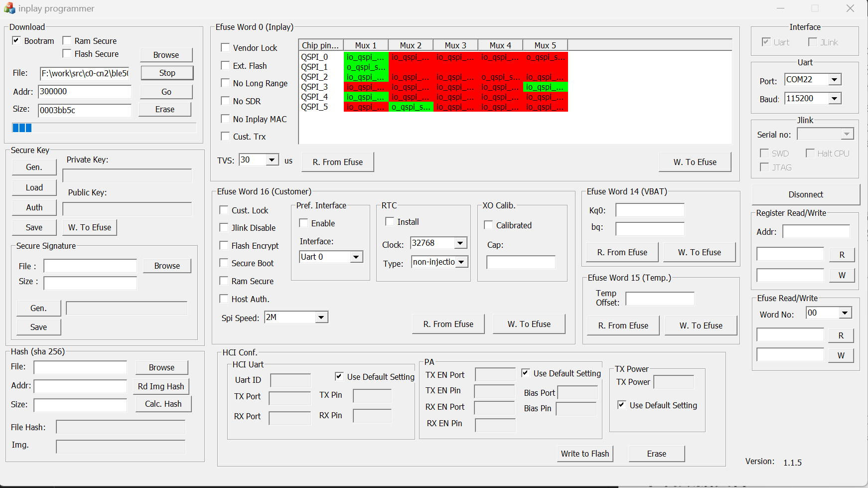Click the Disonnect button
Image resolution: width=868 pixels, height=488 pixels.
[806, 194]
